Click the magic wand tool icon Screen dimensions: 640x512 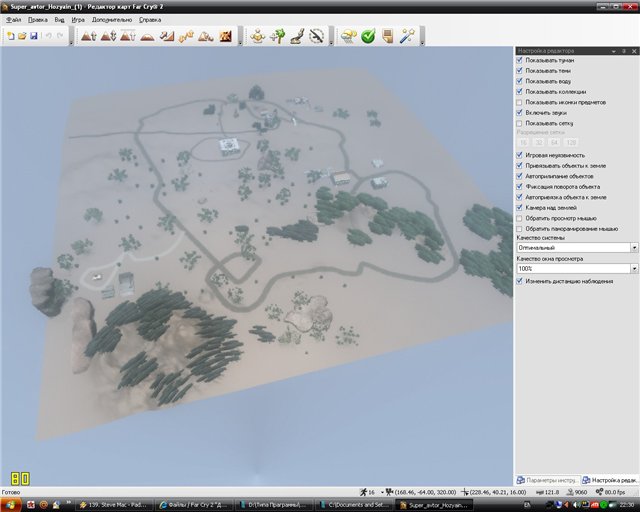click(407, 36)
